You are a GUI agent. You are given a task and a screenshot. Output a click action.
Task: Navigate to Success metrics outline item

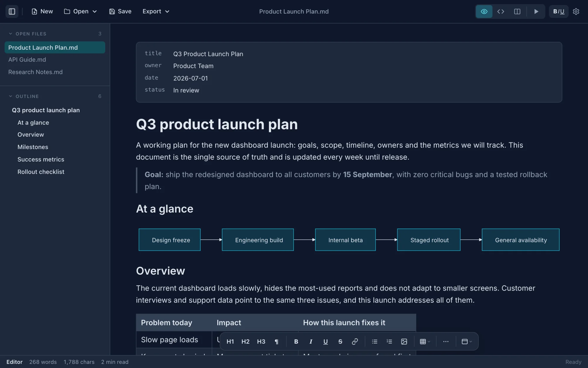pos(41,159)
